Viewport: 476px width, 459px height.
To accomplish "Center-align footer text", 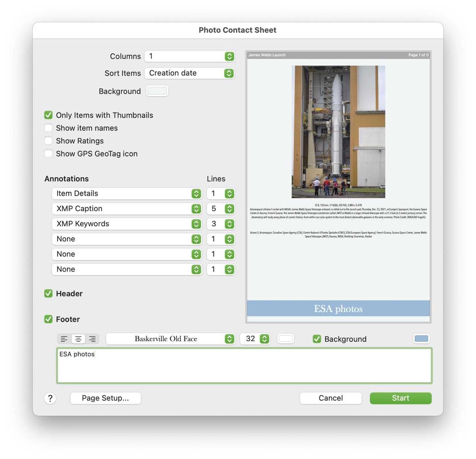I will 78,339.
